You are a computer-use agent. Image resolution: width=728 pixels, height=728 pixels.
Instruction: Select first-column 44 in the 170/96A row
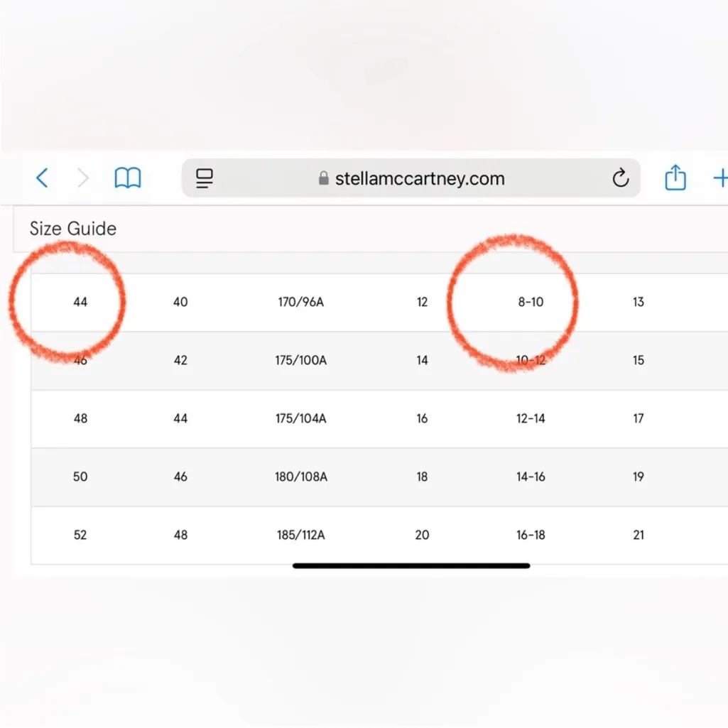80,303
